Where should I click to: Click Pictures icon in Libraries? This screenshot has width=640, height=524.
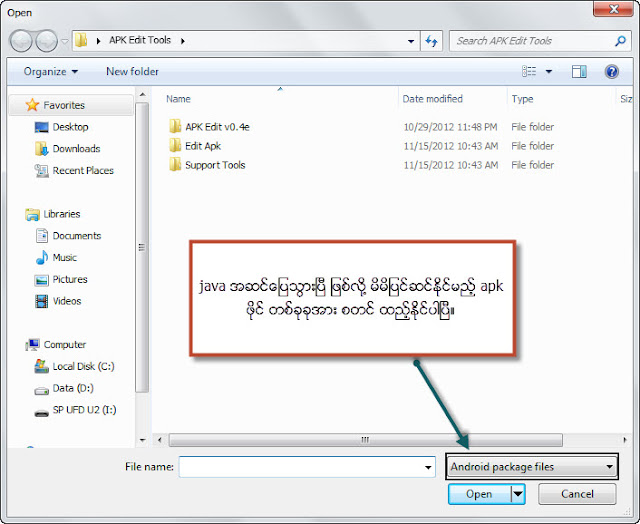click(42, 280)
